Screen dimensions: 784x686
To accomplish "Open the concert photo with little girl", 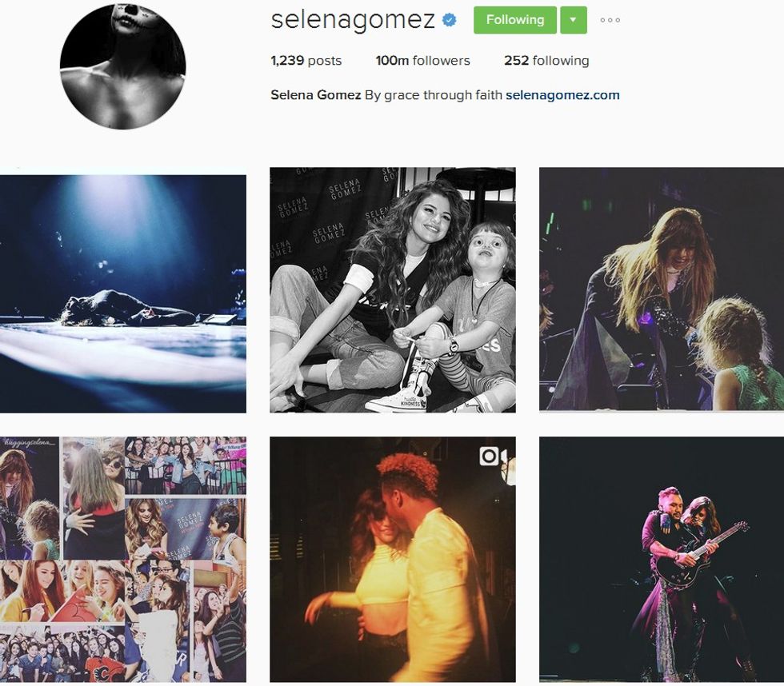I will tap(662, 289).
